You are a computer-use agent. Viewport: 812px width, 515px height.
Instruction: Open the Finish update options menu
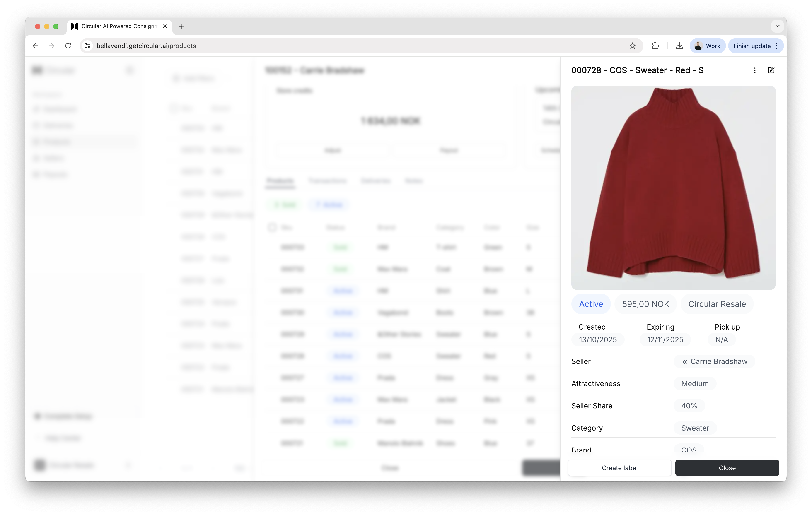tap(777, 46)
